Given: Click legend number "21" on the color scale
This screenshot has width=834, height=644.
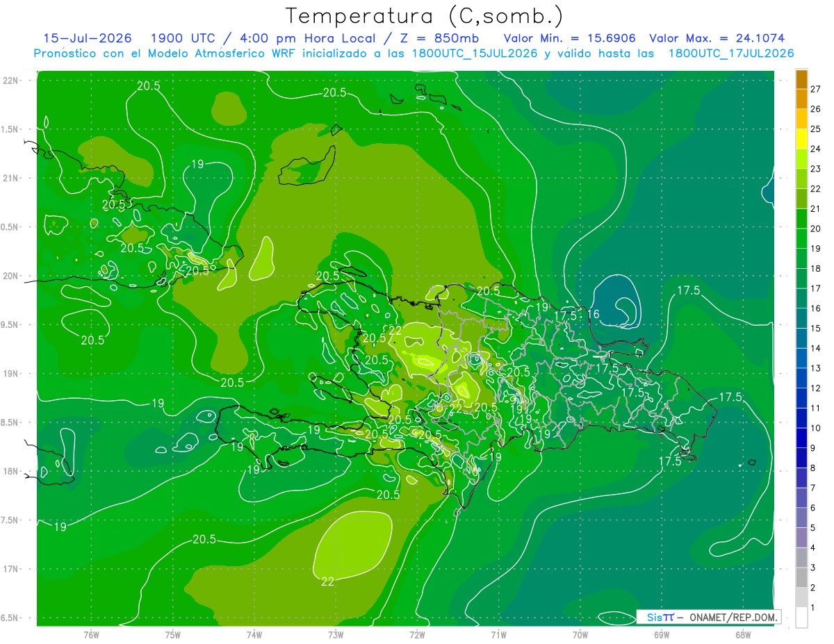Looking at the screenshot, I should point(816,209).
